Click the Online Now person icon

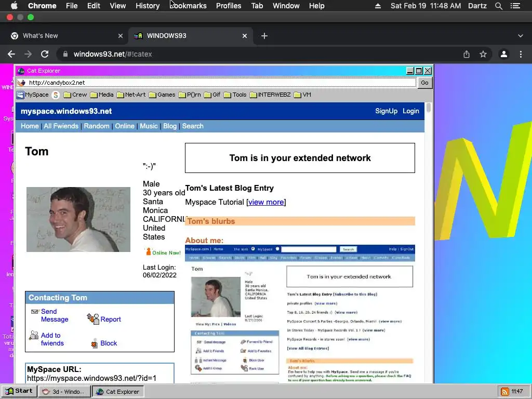click(x=148, y=252)
